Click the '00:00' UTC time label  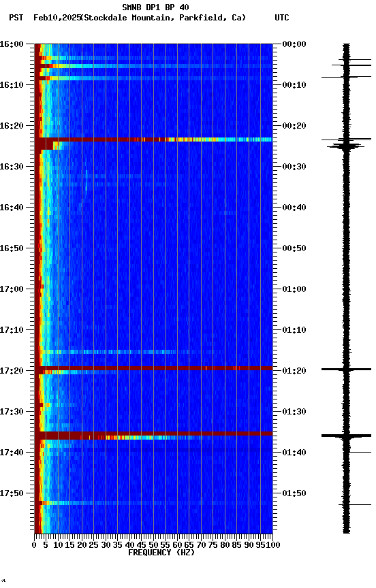[294, 44]
